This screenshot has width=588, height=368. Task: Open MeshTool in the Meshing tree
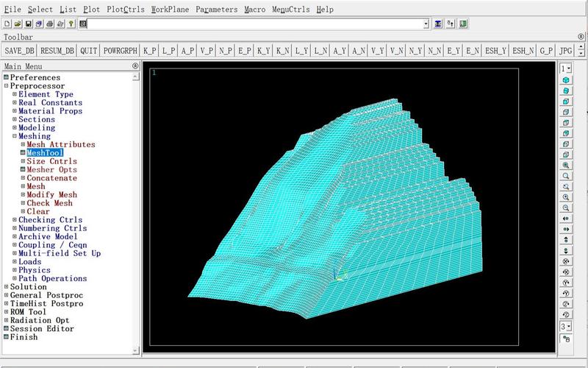tap(45, 152)
